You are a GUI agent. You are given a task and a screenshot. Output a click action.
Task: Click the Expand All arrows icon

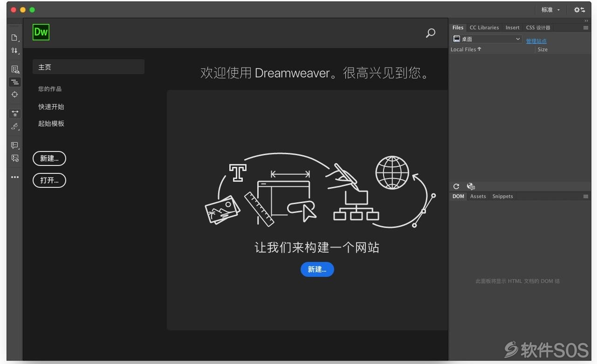point(15,114)
